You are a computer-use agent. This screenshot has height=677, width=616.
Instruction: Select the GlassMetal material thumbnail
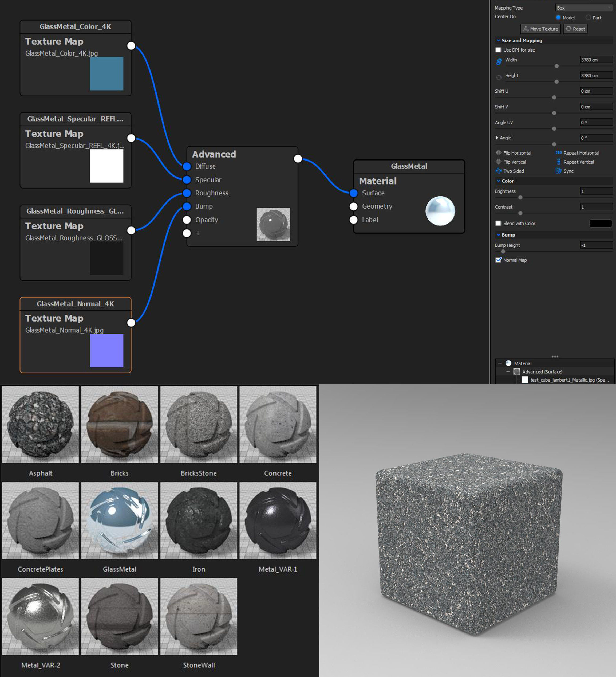point(120,520)
